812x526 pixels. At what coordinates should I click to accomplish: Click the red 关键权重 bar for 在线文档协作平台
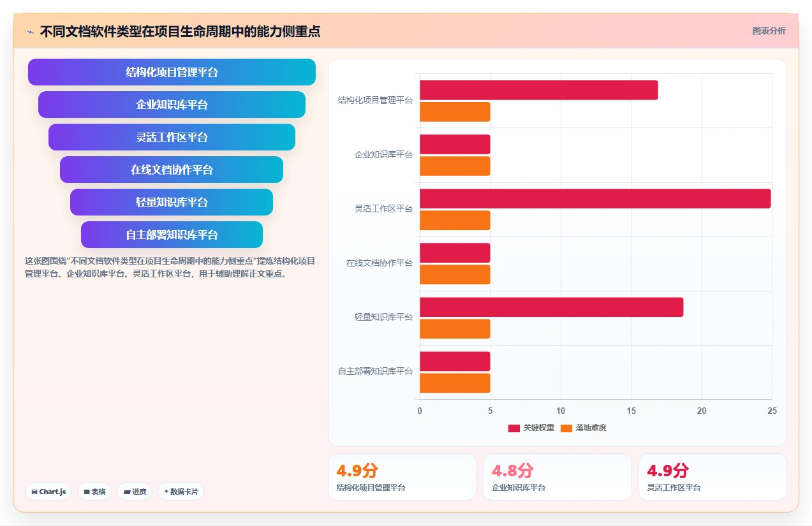[455, 252]
